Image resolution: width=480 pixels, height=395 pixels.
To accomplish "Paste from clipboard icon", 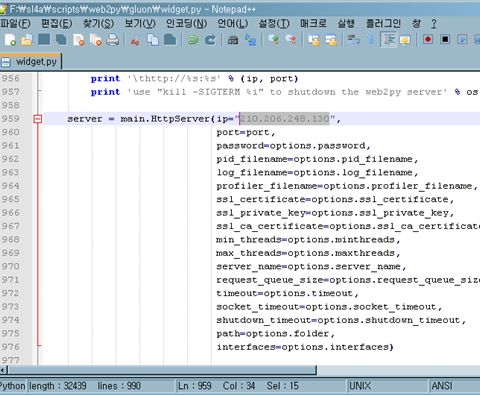I will coord(170,40).
